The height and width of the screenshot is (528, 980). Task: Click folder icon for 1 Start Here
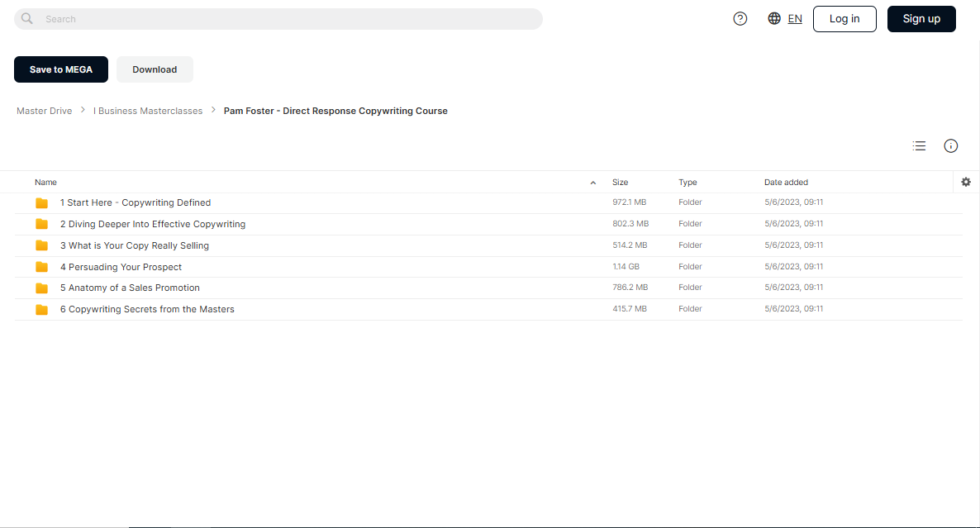[x=42, y=203]
